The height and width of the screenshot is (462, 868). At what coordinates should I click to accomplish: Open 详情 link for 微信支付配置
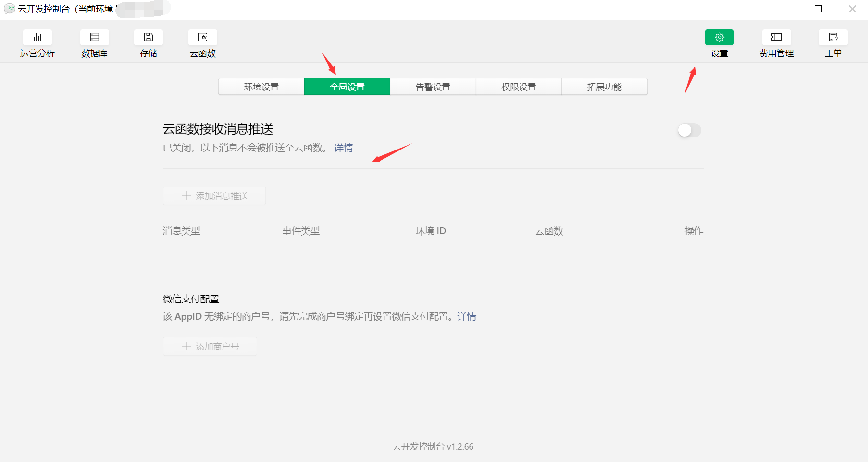(x=467, y=317)
